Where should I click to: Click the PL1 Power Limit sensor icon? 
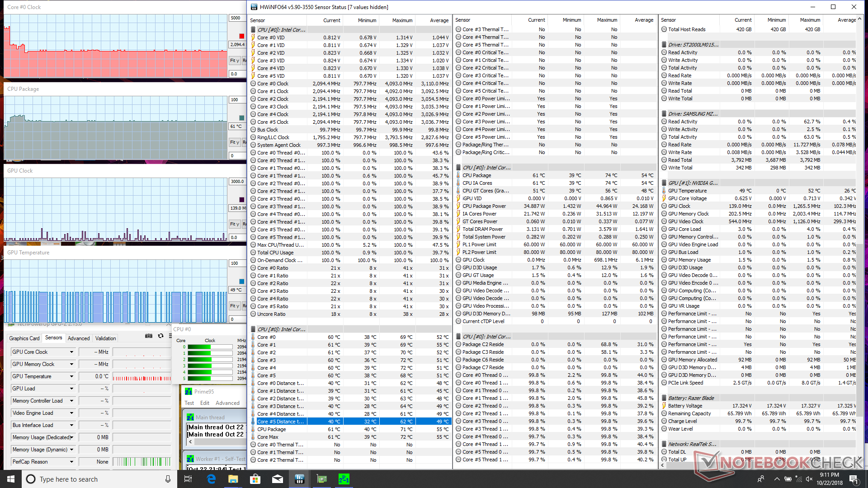coord(459,244)
